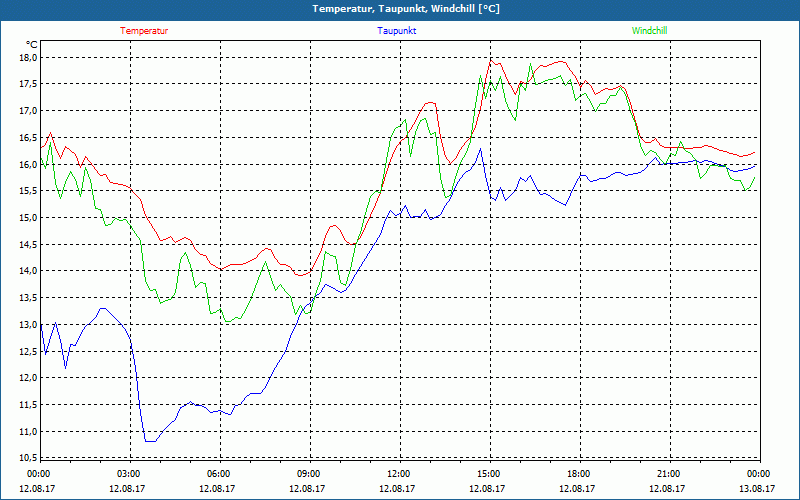Click the °C unit label on the axis

point(31,44)
